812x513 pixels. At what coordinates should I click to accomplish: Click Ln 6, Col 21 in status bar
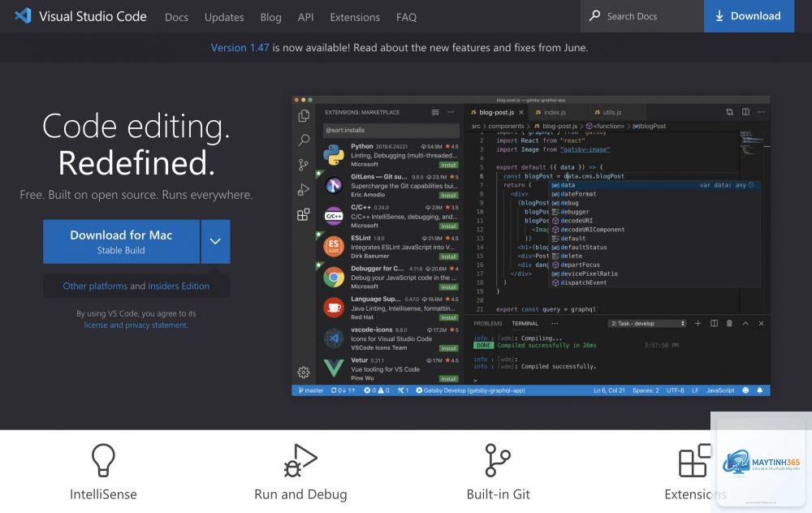click(609, 390)
